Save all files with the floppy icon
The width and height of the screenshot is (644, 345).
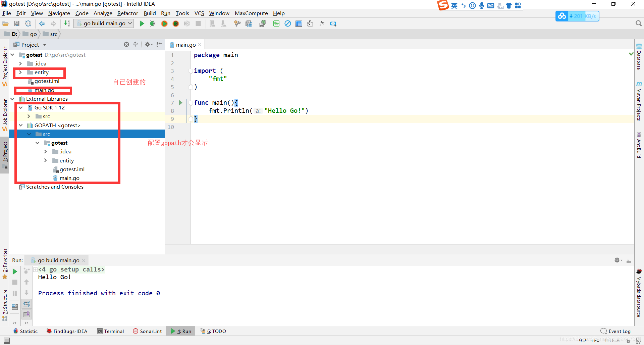click(x=17, y=23)
